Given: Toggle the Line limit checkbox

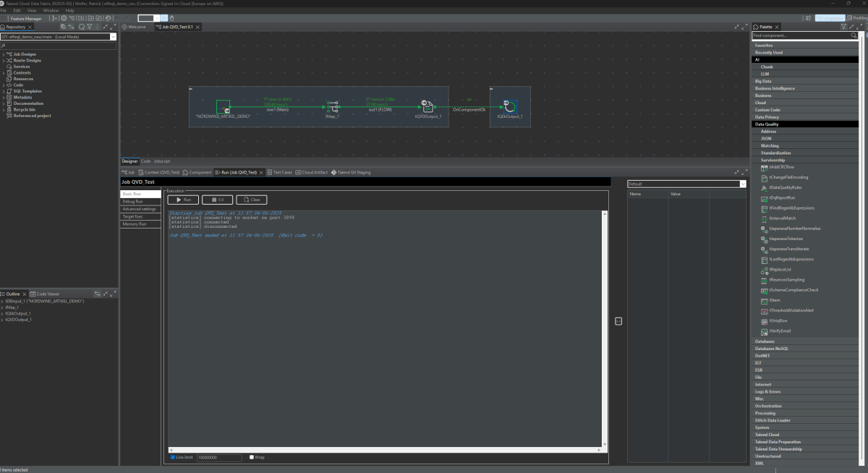Looking at the screenshot, I should [x=171, y=457].
